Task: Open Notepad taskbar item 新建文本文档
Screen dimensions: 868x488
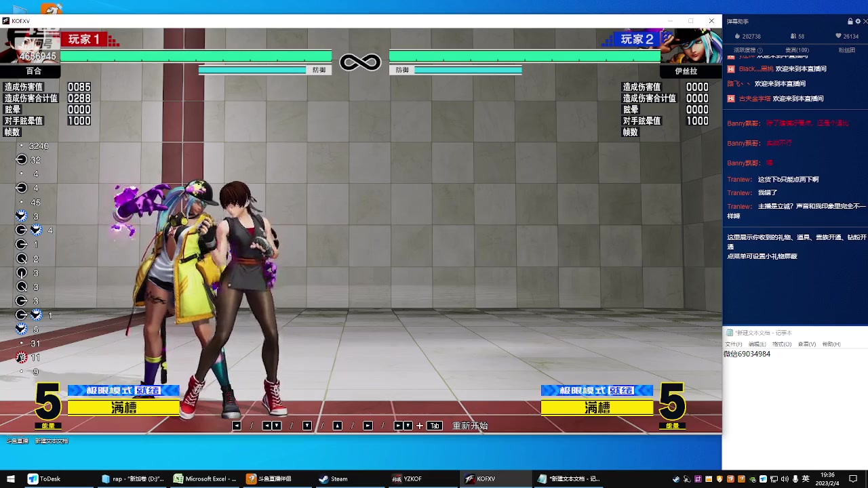Action: [568, 479]
